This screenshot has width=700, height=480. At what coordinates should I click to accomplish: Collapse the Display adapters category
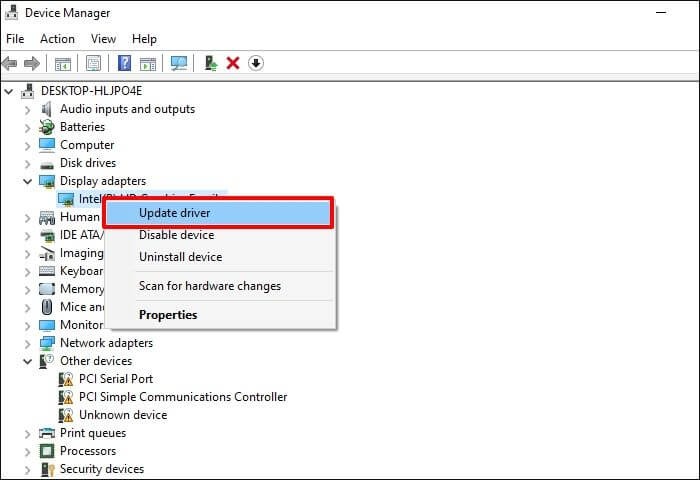(28, 181)
